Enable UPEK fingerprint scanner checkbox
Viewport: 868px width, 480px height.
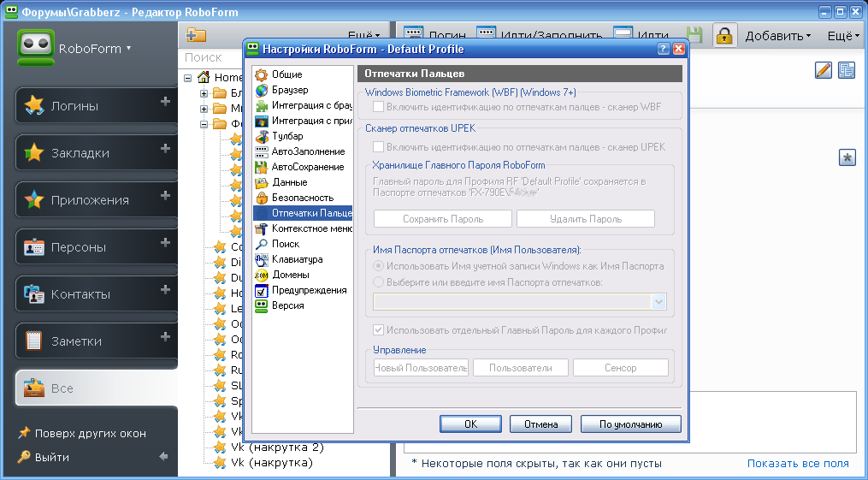pyautogui.click(x=379, y=146)
